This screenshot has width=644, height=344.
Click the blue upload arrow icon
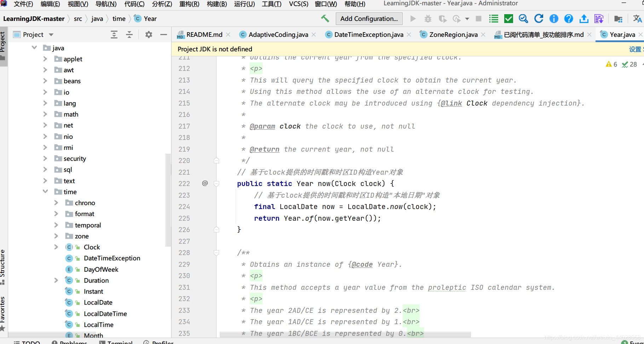tap(584, 18)
